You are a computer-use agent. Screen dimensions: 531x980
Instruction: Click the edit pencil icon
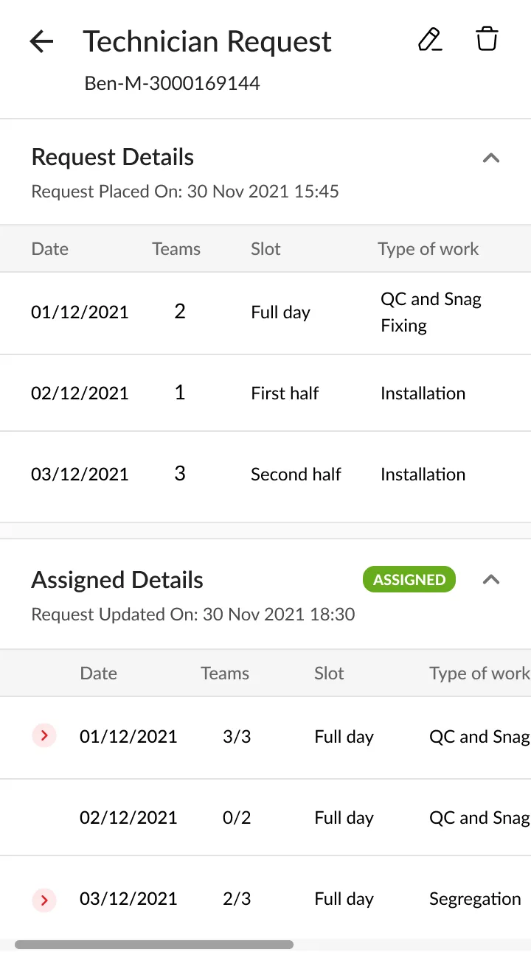click(429, 40)
